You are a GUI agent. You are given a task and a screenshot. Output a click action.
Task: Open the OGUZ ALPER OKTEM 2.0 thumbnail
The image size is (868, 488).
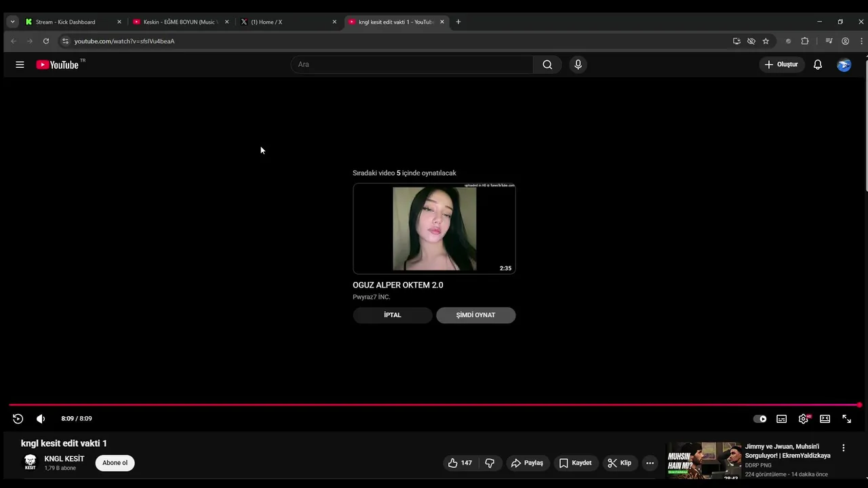tap(434, 228)
